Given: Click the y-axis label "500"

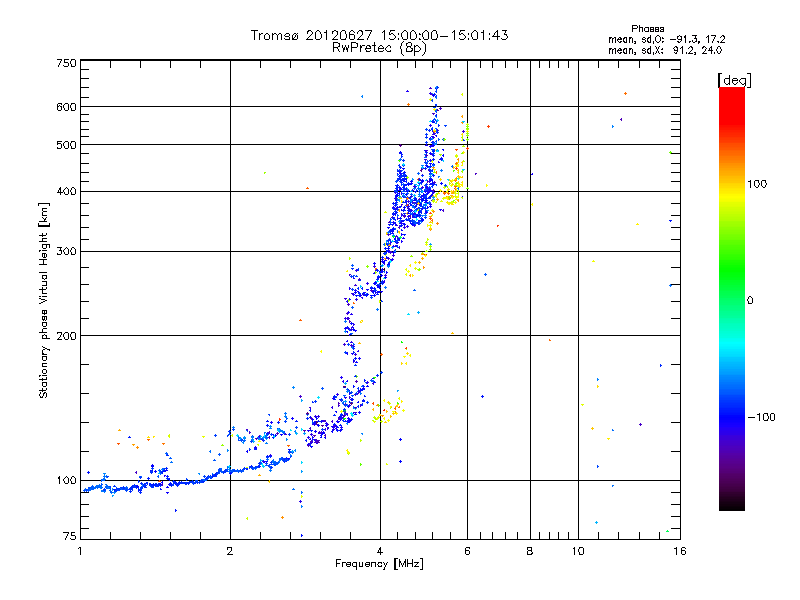Looking at the screenshot, I should pos(66,145).
